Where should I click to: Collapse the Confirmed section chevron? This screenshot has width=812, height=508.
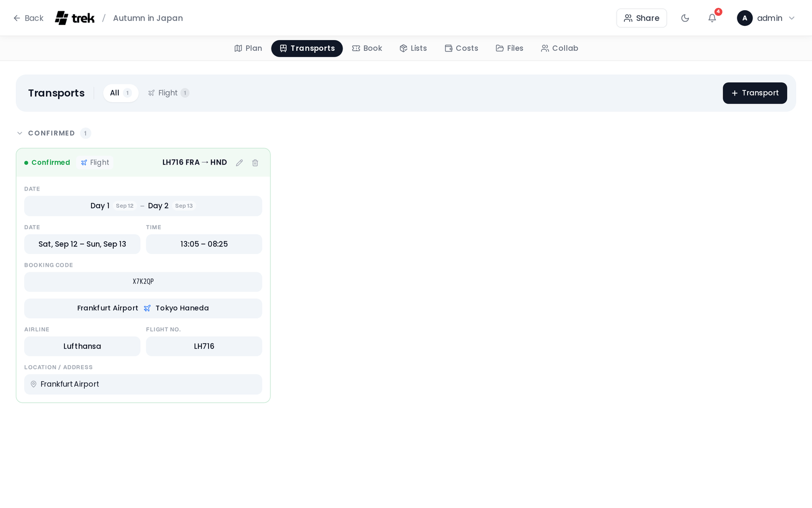[x=20, y=133]
